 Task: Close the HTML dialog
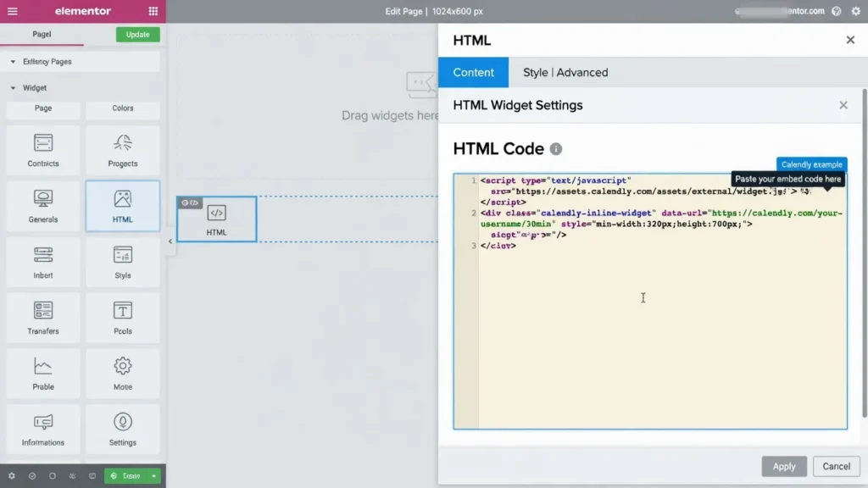click(x=850, y=40)
